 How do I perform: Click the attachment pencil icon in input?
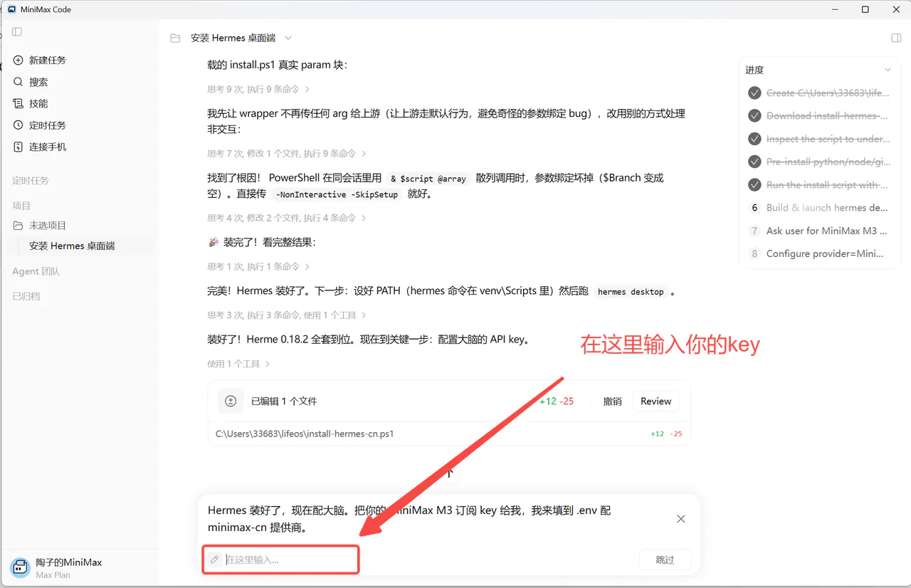point(214,560)
